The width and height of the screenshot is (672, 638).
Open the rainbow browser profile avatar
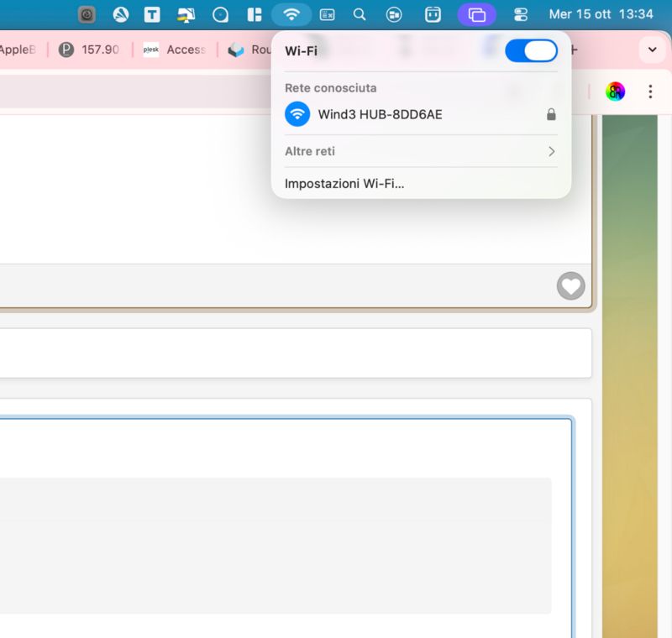[x=616, y=92]
